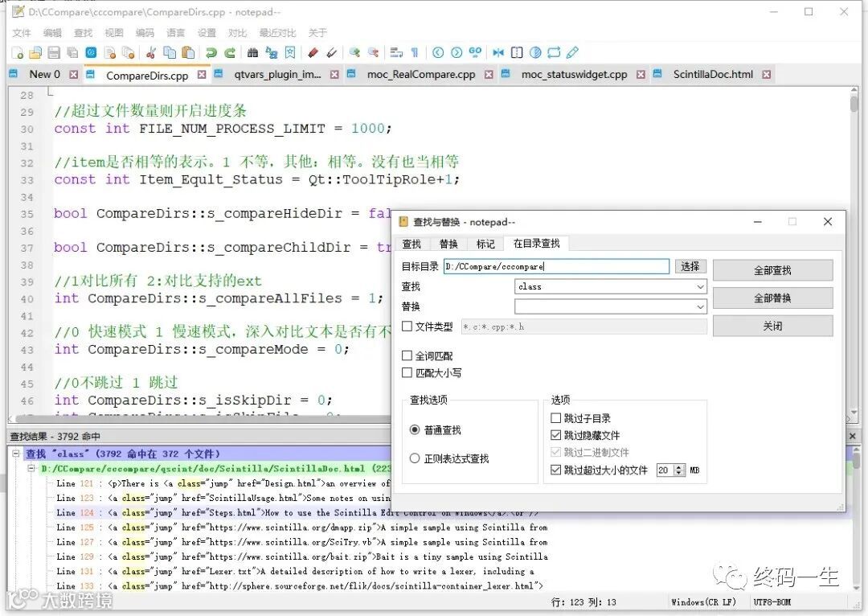Click the 全部查找 button

773,270
